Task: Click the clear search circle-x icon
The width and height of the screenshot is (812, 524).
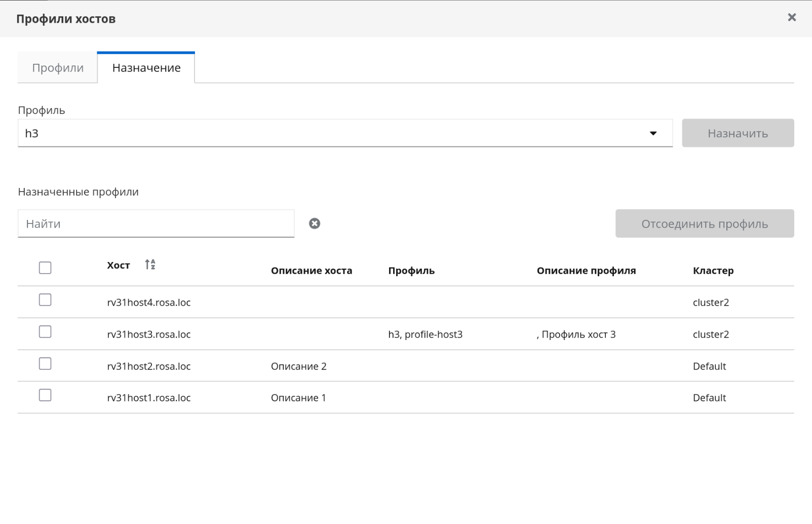Action: 315,223
